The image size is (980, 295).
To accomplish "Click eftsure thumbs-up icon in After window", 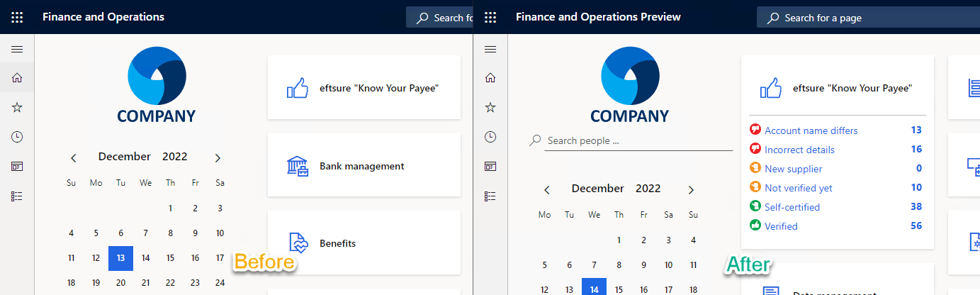I will pos(771,88).
